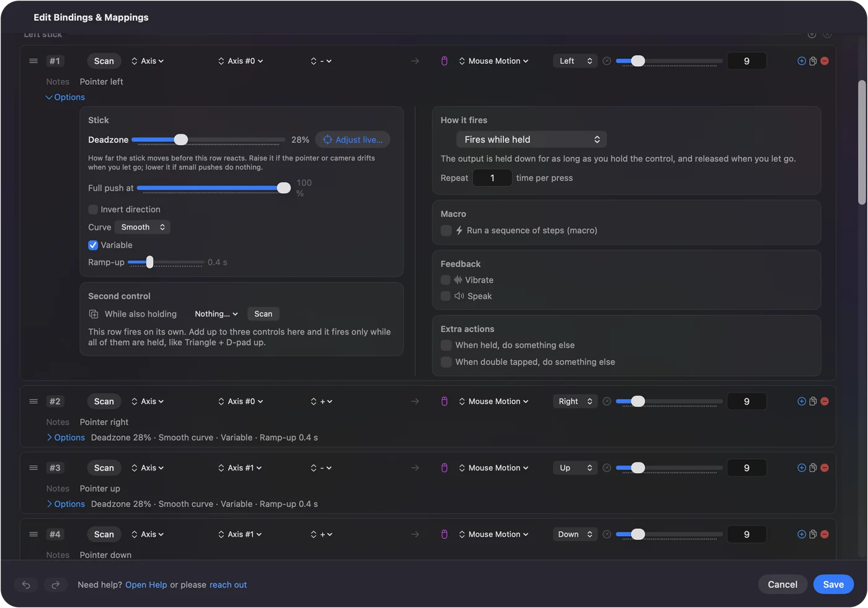Open the Nothing... second control dropdown
Viewport: 868px width, 608px height.
point(216,314)
